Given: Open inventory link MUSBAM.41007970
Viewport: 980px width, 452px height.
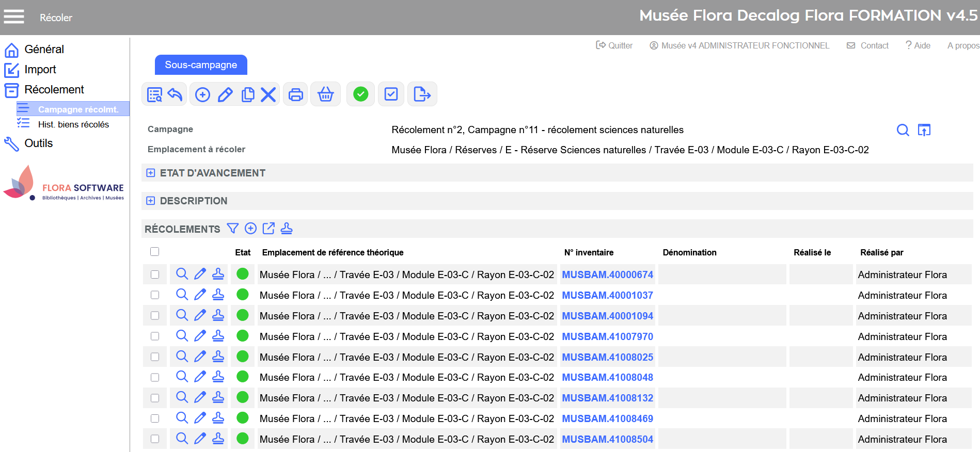Looking at the screenshot, I should pyautogui.click(x=607, y=336).
